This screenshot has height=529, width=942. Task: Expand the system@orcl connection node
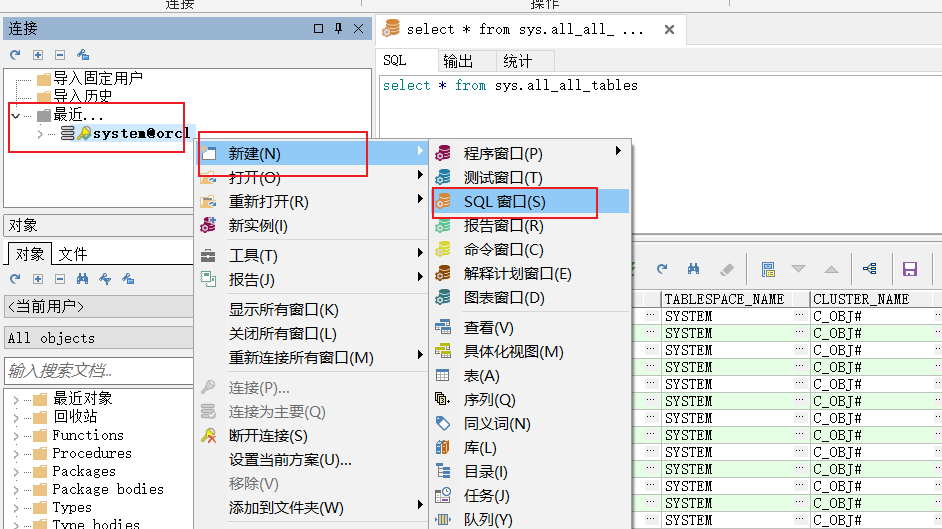(40, 133)
